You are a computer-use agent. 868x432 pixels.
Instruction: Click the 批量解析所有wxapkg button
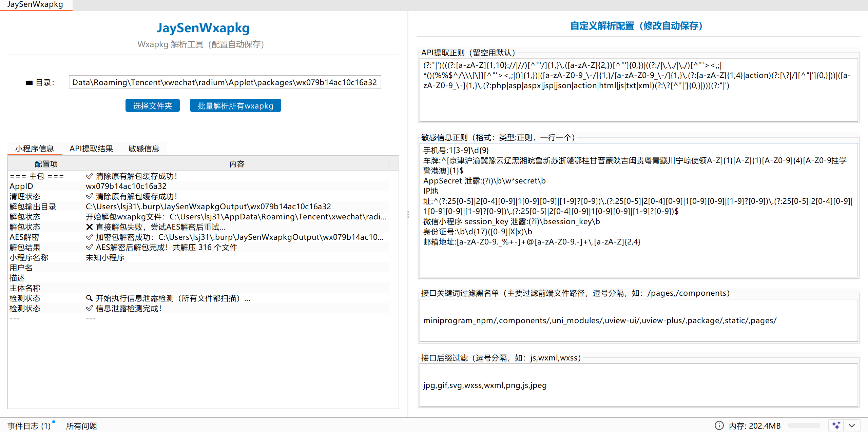(x=235, y=105)
